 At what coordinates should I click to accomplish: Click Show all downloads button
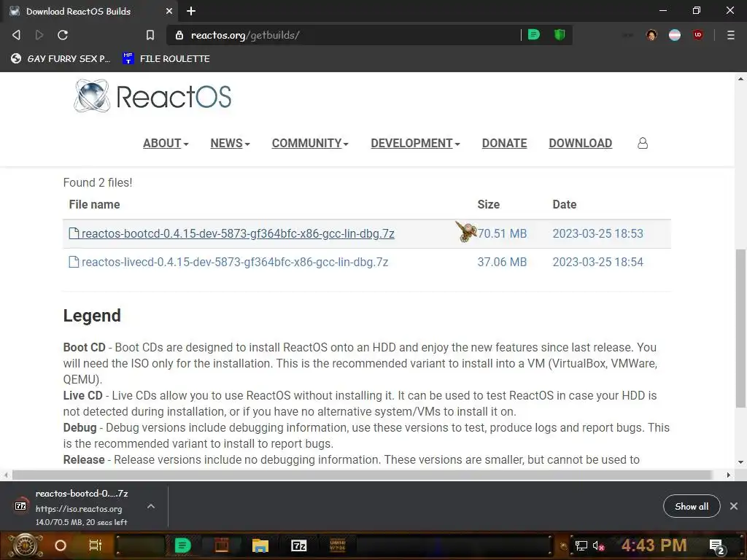[692, 506]
